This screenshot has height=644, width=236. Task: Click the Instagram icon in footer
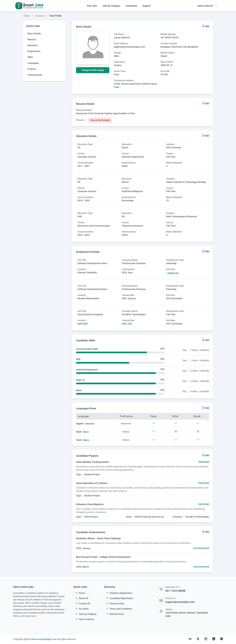(206, 639)
